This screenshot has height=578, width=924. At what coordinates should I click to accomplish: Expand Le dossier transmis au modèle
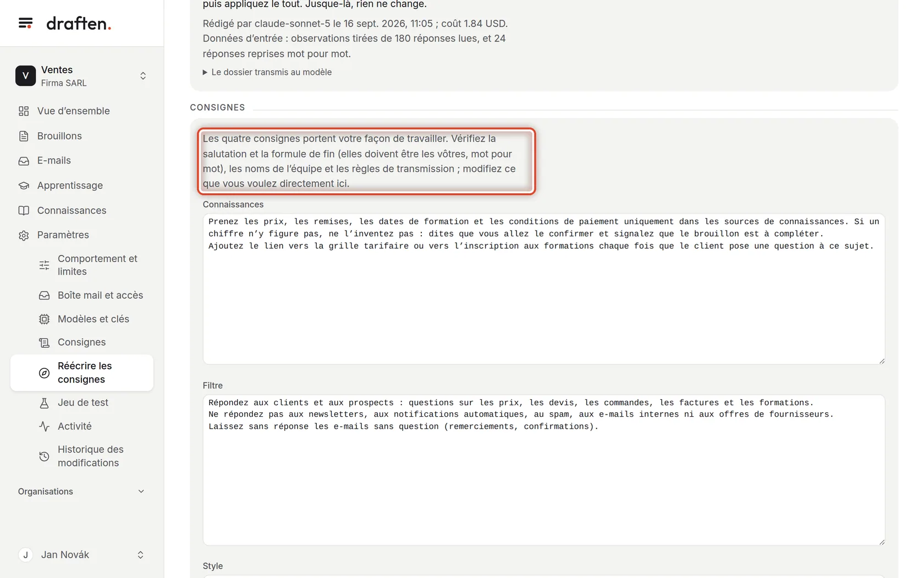pos(267,72)
